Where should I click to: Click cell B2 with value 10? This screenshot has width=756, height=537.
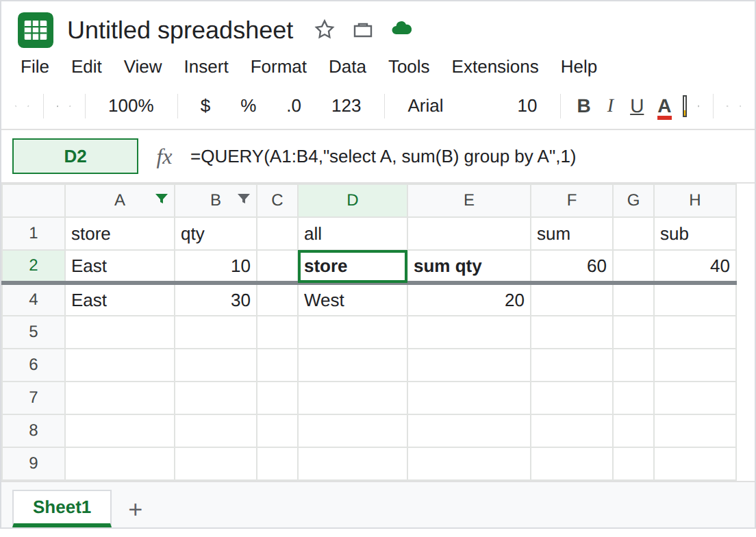[x=216, y=266]
